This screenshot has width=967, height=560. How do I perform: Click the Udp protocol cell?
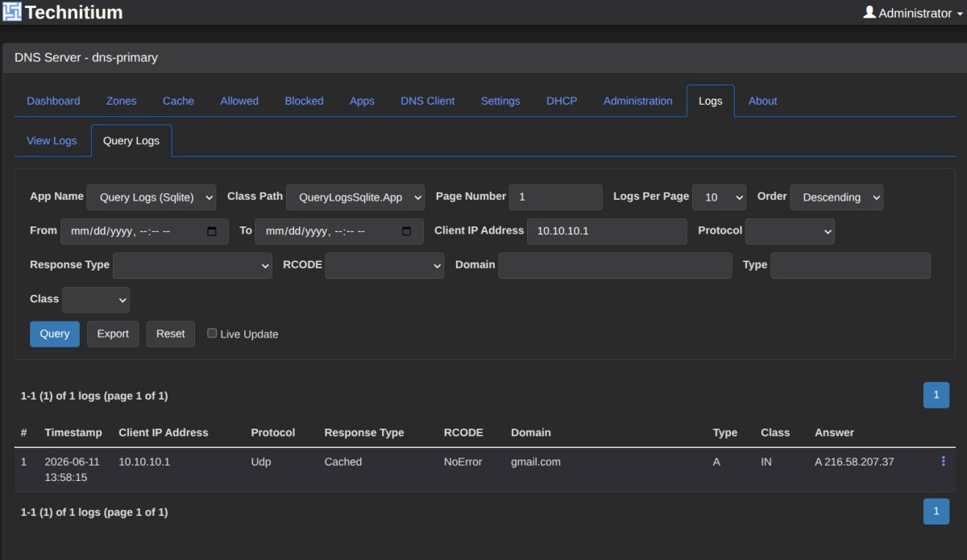262,462
